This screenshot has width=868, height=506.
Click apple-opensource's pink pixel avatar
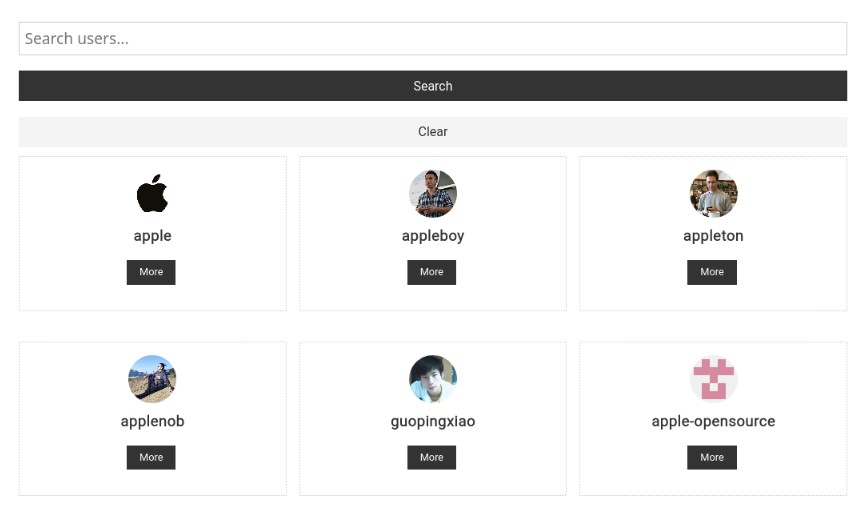click(x=713, y=379)
